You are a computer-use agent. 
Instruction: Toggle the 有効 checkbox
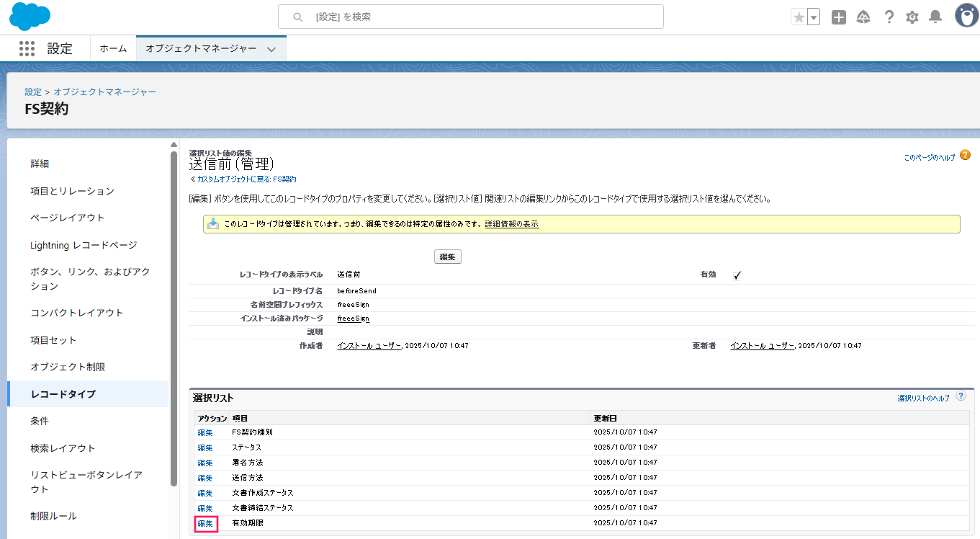[737, 275]
